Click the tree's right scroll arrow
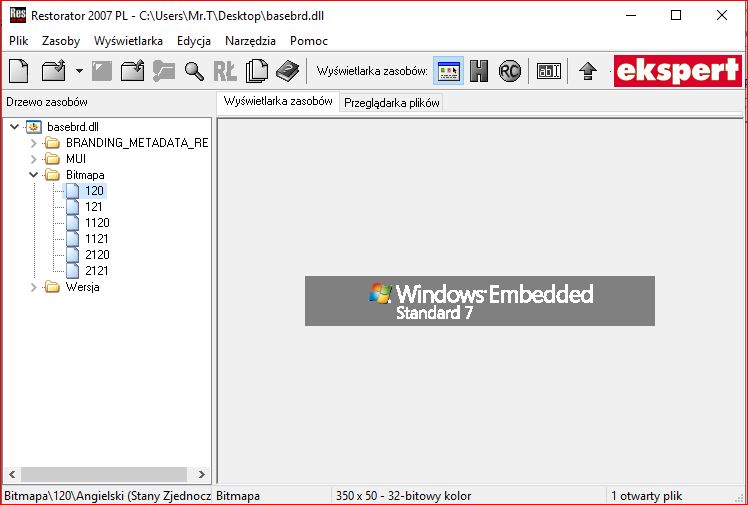The width and height of the screenshot is (748, 505). point(201,474)
